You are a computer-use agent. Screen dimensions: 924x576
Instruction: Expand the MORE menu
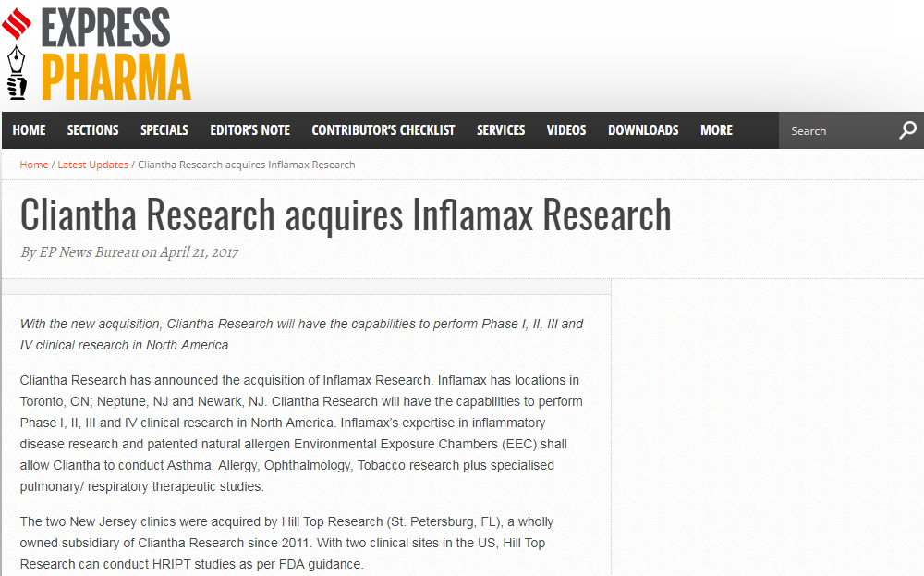716,130
